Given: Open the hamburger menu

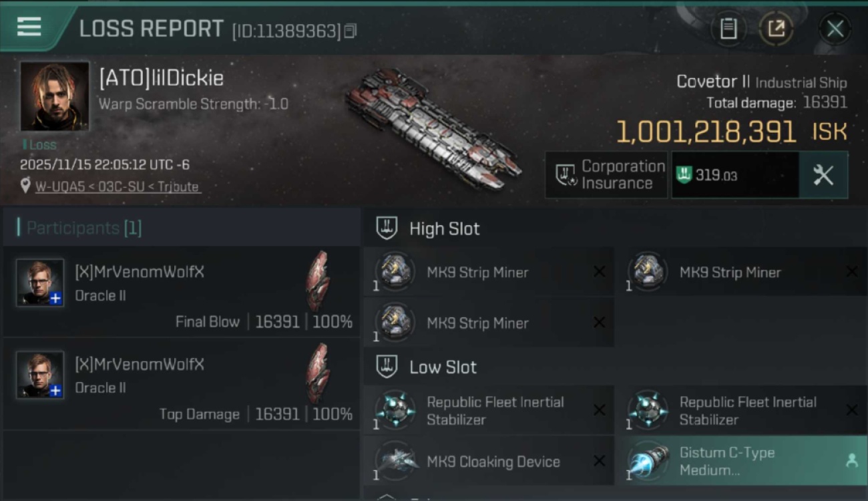Looking at the screenshot, I should [x=29, y=27].
